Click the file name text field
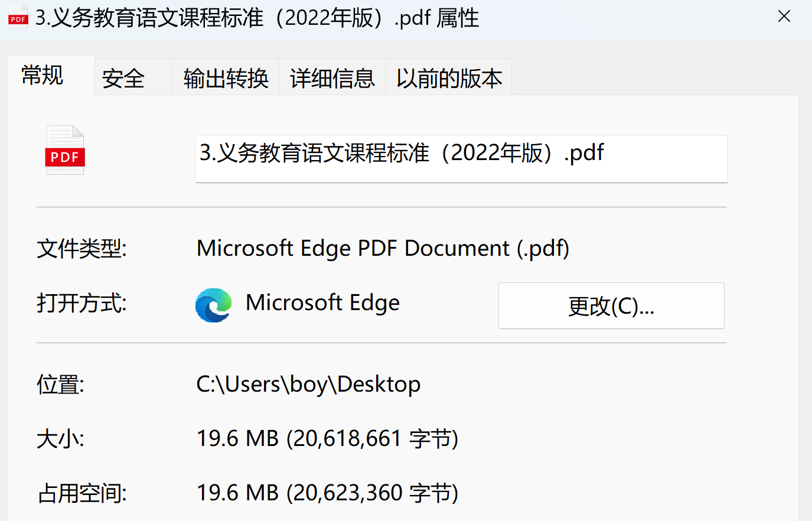This screenshot has height=521, width=812. [461, 159]
